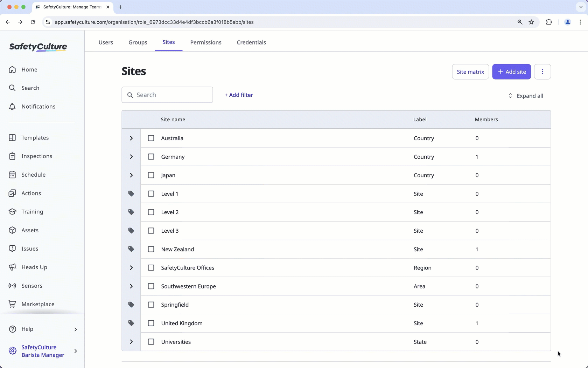Open Training graduation cap icon
This screenshot has height=368, width=588.
tap(12, 212)
